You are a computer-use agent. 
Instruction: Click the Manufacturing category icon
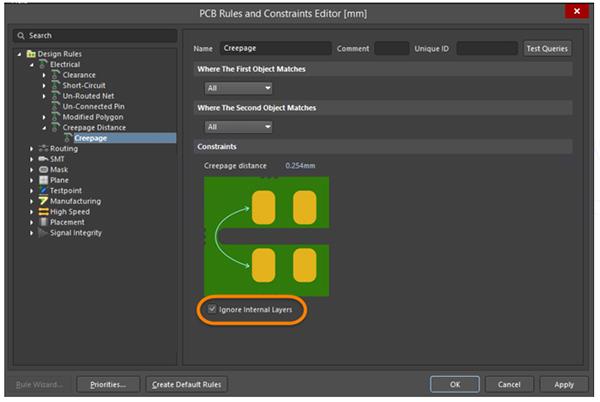tap(43, 201)
